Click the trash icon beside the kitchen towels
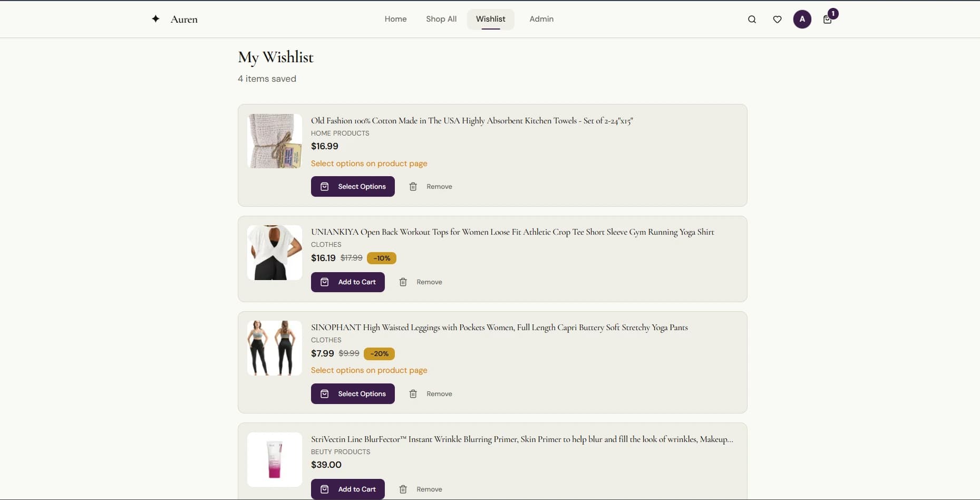This screenshot has height=500, width=980. pyautogui.click(x=413, y=186)
